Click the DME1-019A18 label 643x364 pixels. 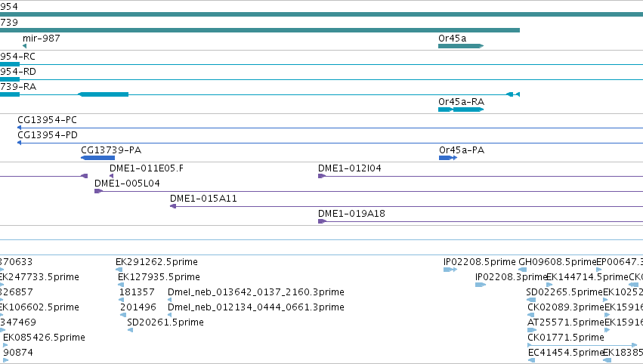[x=351, y=214]
